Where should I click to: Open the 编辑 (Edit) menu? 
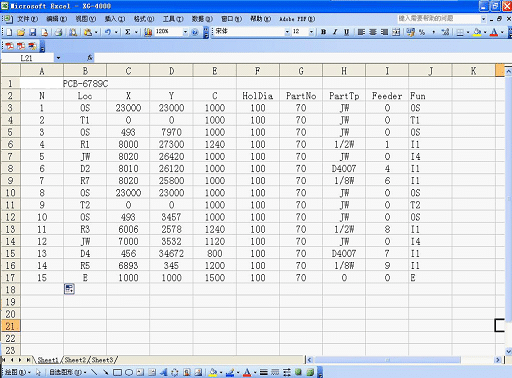click(56, 19)
